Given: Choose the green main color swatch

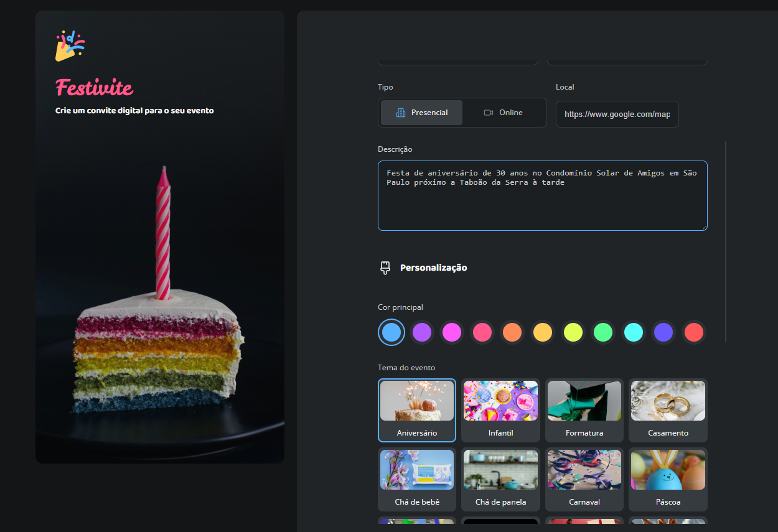Looking at the screenshot, I should click(603, 332).
